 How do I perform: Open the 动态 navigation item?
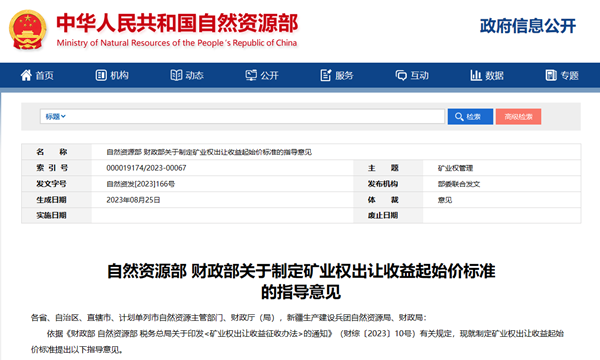[x=187, y=75]
